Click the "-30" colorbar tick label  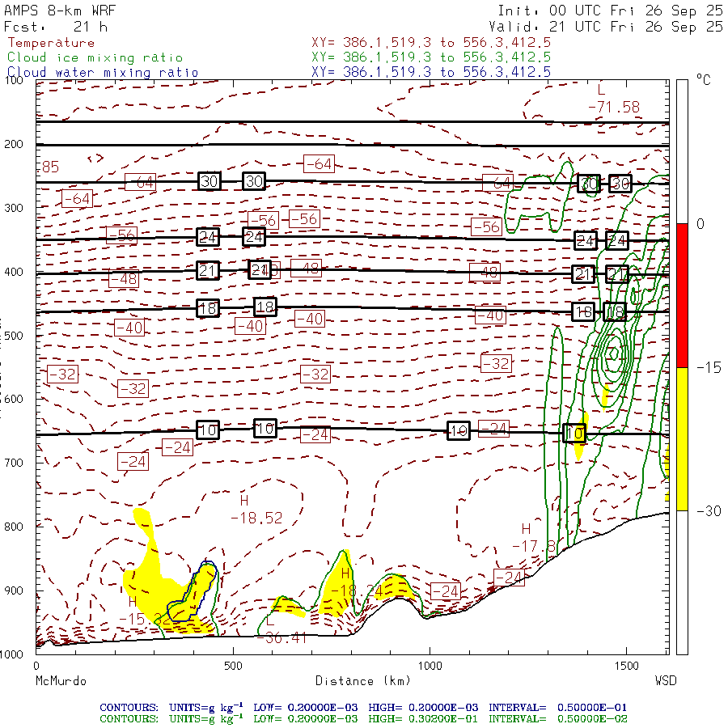[709, 511]
